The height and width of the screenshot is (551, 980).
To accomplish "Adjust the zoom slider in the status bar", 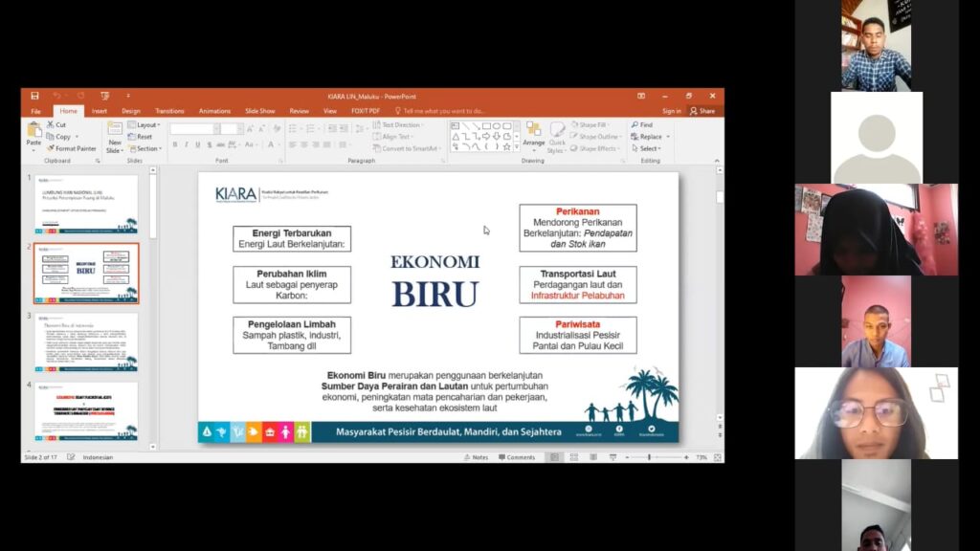I will coord(650,457).
